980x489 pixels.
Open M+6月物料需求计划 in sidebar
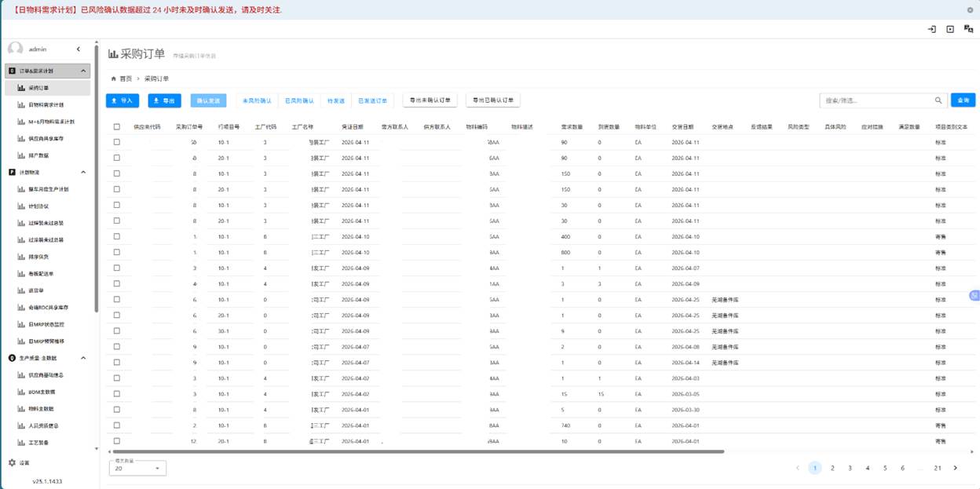52,122
